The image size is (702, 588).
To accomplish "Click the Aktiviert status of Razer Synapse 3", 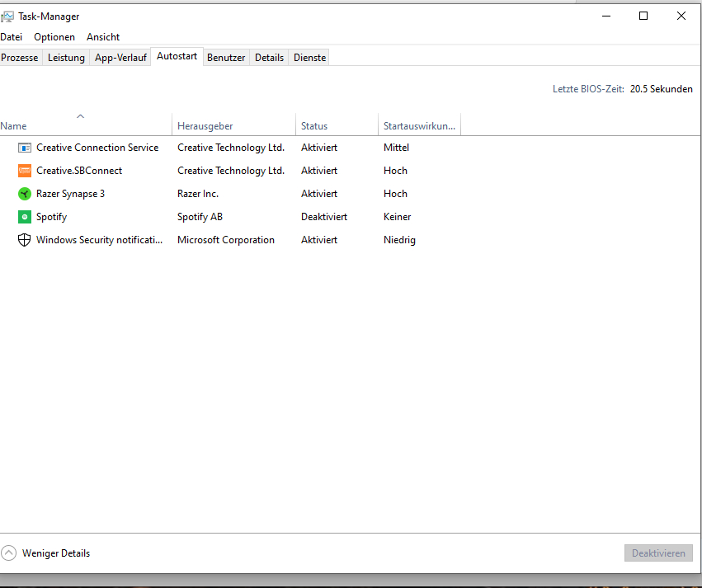I will (319, 194).
